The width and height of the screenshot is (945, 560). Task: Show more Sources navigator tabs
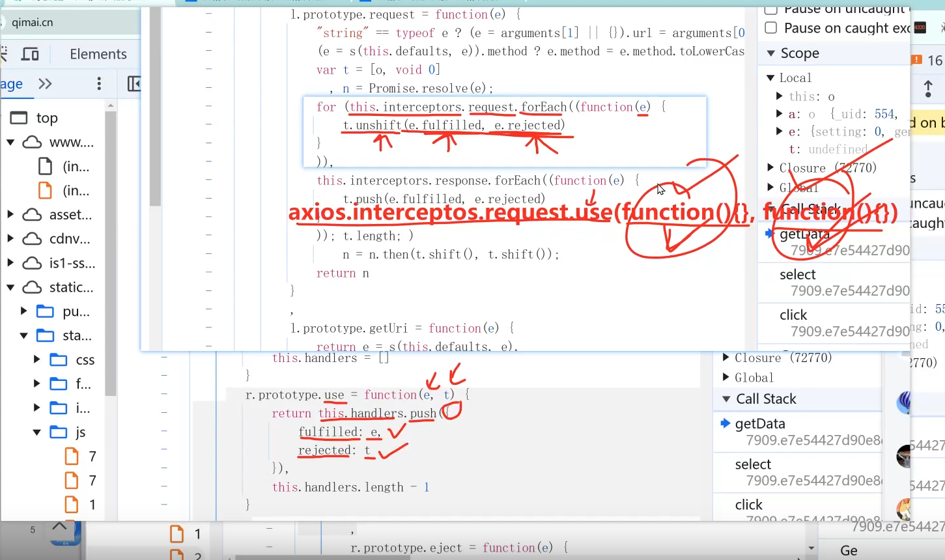point(45,84)
